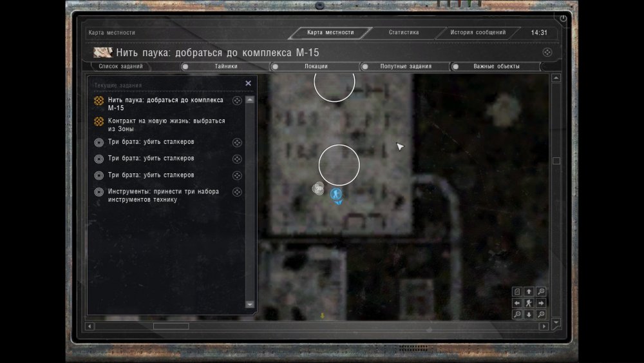
Task: Pan the map right with arrow button
Action: pos(542,303)
